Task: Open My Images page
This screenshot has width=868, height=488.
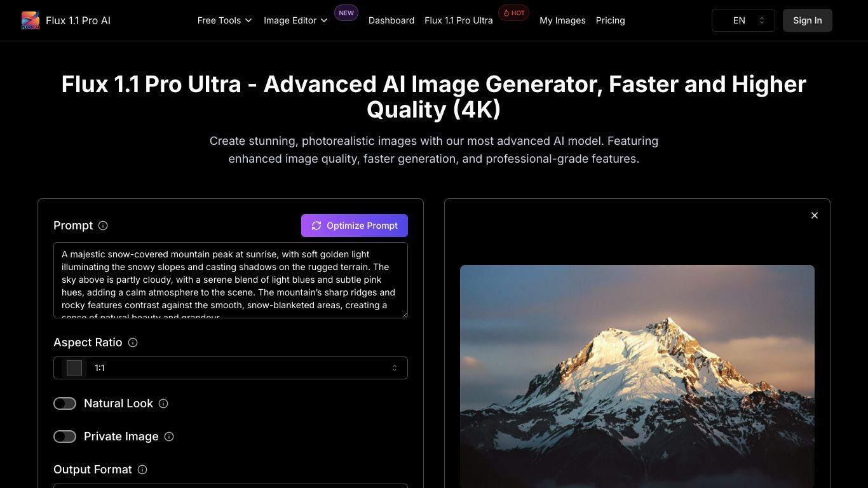Action: [x=562, y=20]
